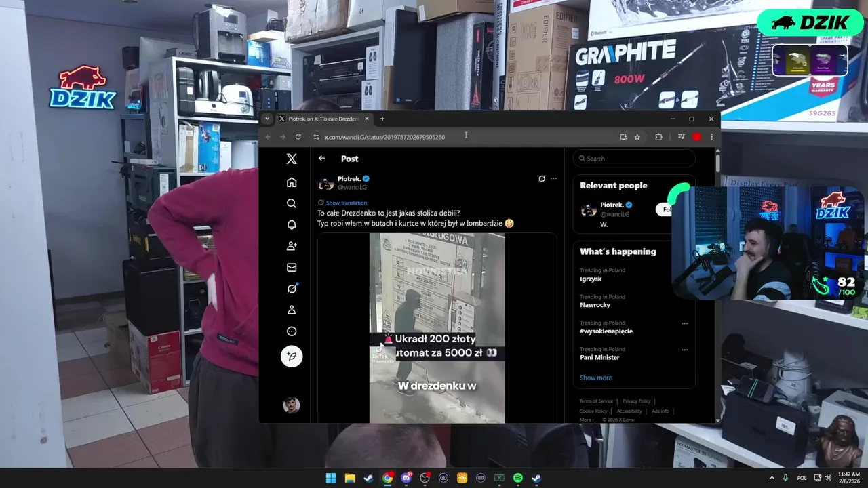This screenshot has width=868, height=488.
Task: Open the Windows Start menu
Action: click(331, 478)
